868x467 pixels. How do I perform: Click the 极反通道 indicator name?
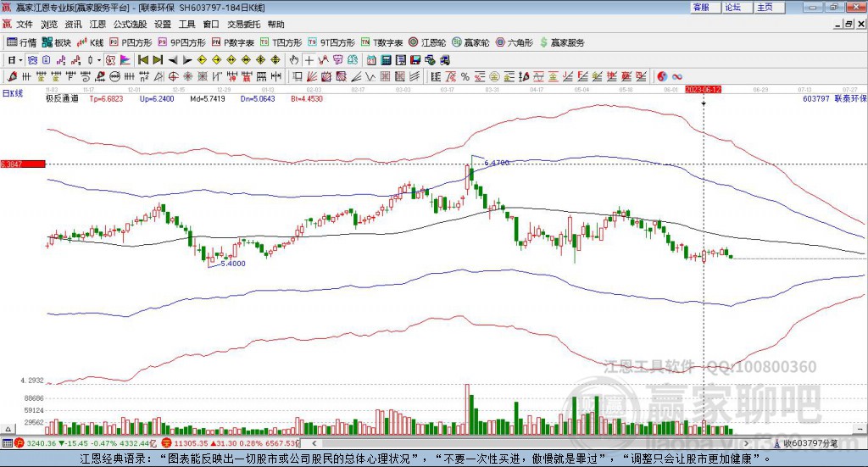tap(62, 98)
